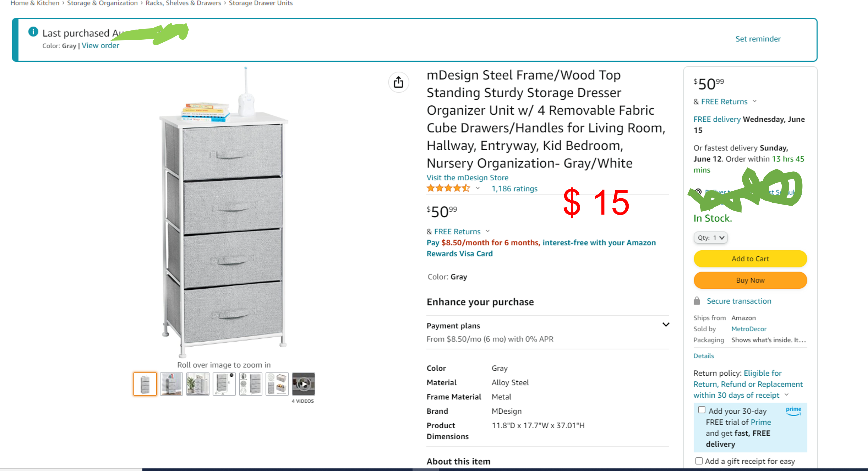Image resolution: width=868 pixels, height=471 pixels.
Task: Visit the mDesign Store link
Action: [467, 178]
